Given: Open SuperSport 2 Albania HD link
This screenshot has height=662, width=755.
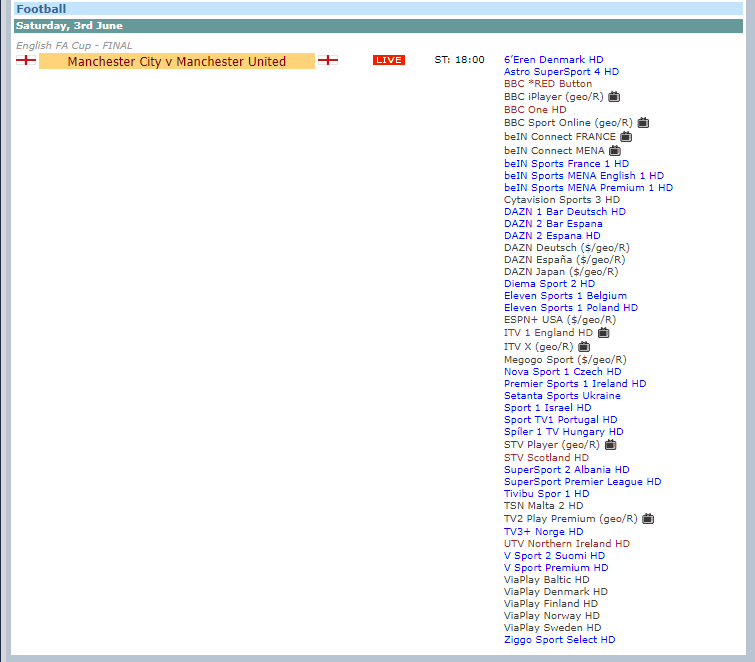Looking at the screenshot, I should tap(567, 470).
